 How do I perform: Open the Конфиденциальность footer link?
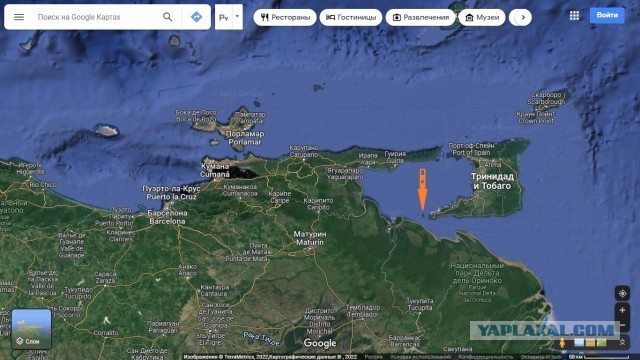485,357
